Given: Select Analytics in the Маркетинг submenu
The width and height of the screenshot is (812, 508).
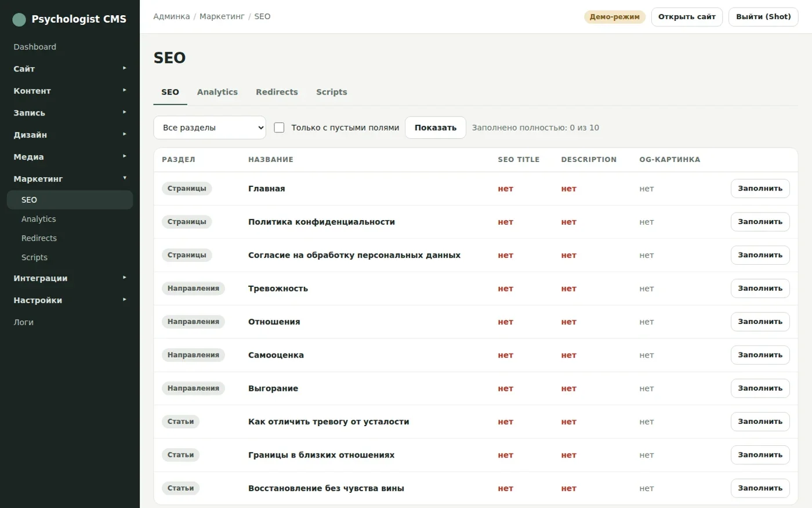Looking at the screenshot, I should pyautogui.click(x=70, y=219).
